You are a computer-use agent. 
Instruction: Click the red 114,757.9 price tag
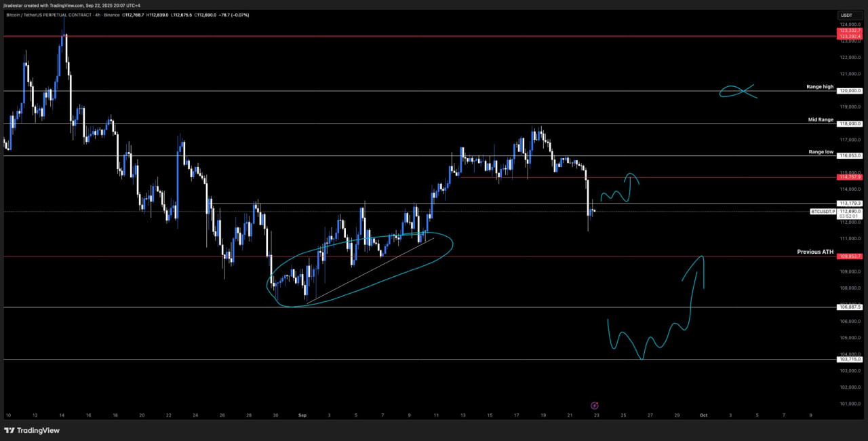850,178
